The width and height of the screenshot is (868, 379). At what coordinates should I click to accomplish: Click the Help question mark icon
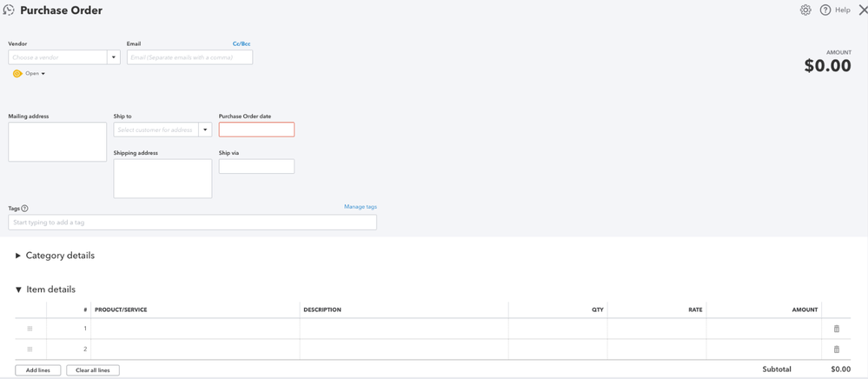[825, 10]
